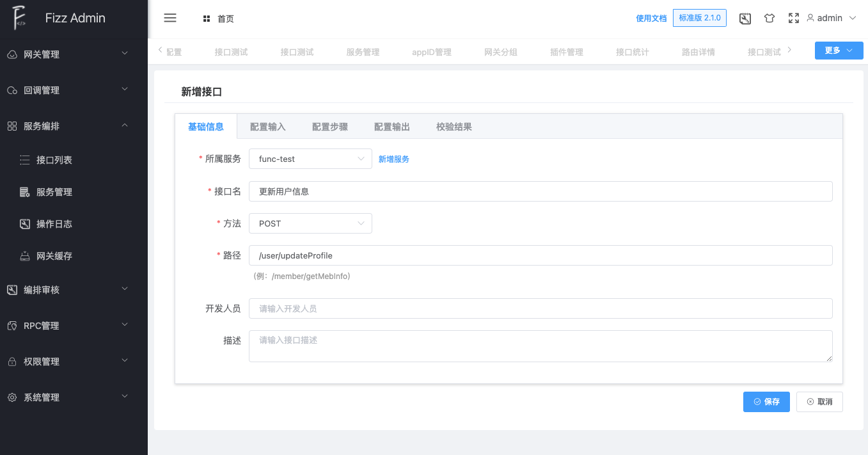This screenshot has height=455, width=868.
Task: Open 接口列表 in the sidebar
Action: (54, 160)
